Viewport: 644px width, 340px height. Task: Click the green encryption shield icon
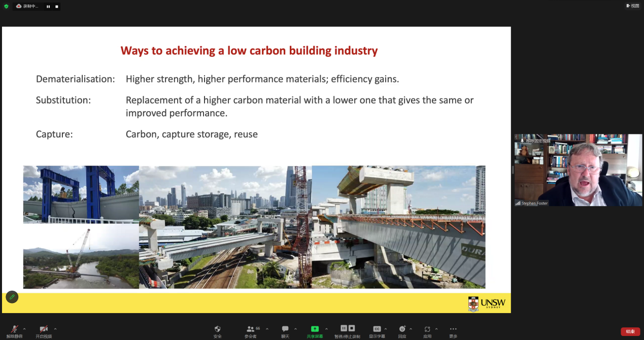click(6, 6)
